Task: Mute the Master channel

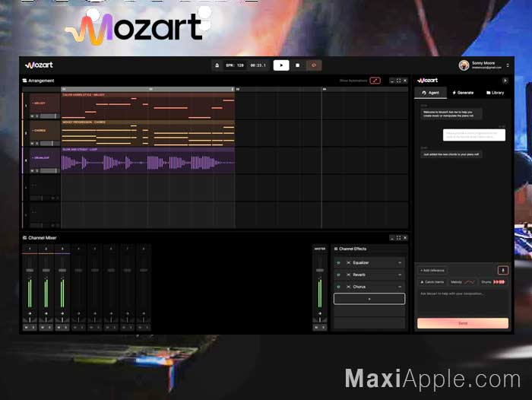Action: [316, 327]
